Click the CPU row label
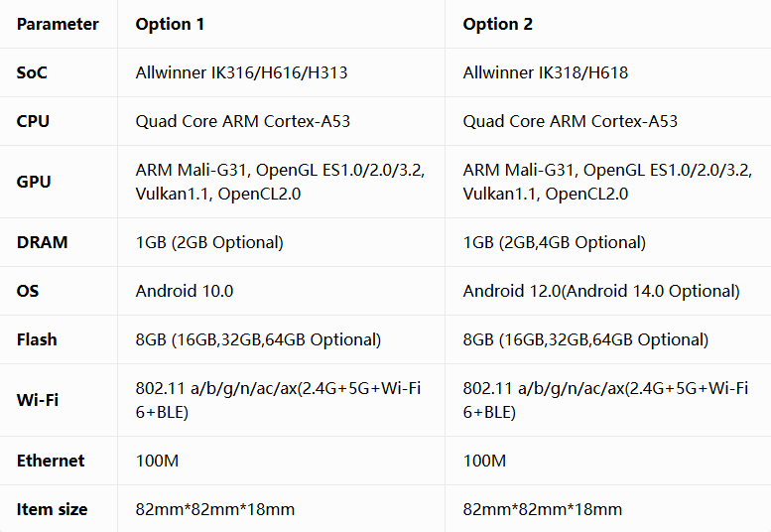 point(33,121)
